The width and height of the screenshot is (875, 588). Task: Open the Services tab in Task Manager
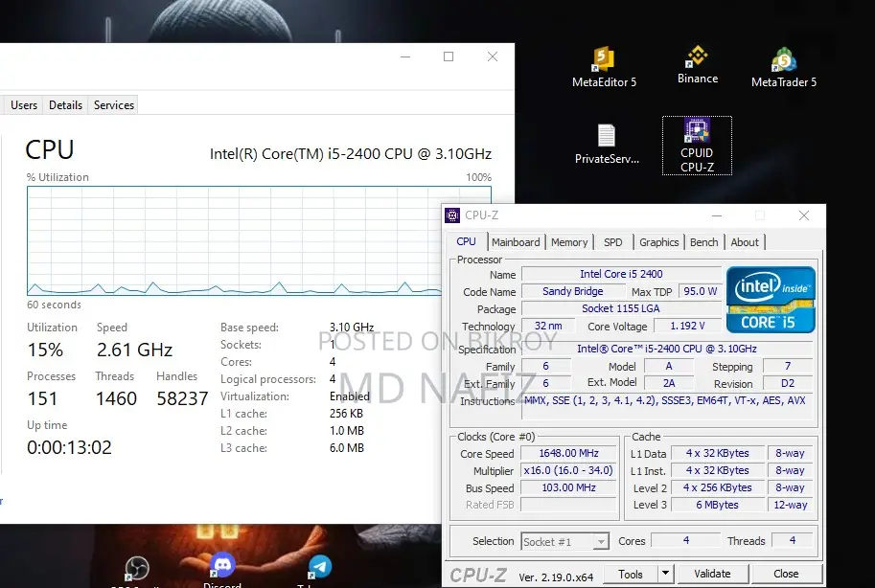pos(114,105)
